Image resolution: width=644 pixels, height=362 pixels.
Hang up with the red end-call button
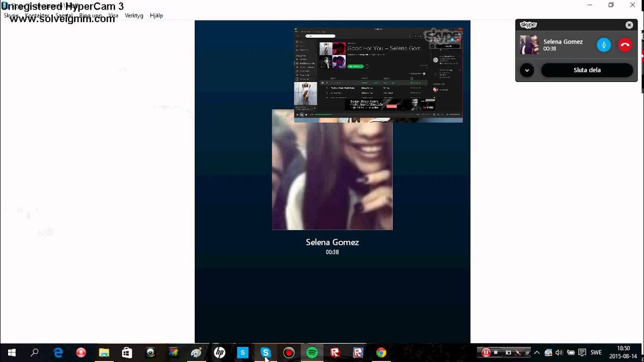tap(625, 45)
